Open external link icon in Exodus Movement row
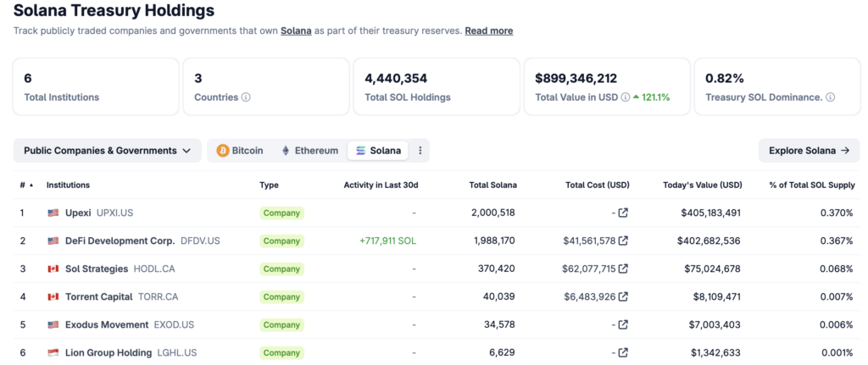Image resolution: width=868 pixels, height=365 pixels. click(x=623, y=324)
